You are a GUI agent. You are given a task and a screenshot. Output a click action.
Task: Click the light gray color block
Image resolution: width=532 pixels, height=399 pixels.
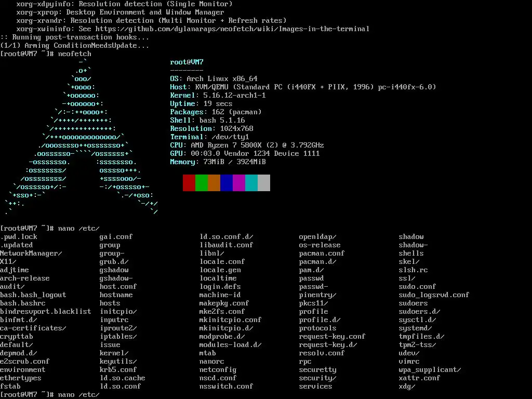click(x=264, y=183)
